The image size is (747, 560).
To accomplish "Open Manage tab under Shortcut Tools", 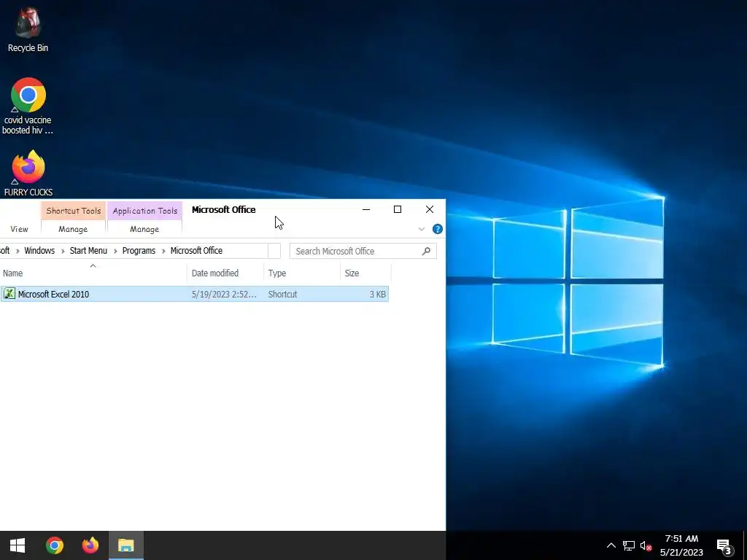I will [x=73, y=229].
